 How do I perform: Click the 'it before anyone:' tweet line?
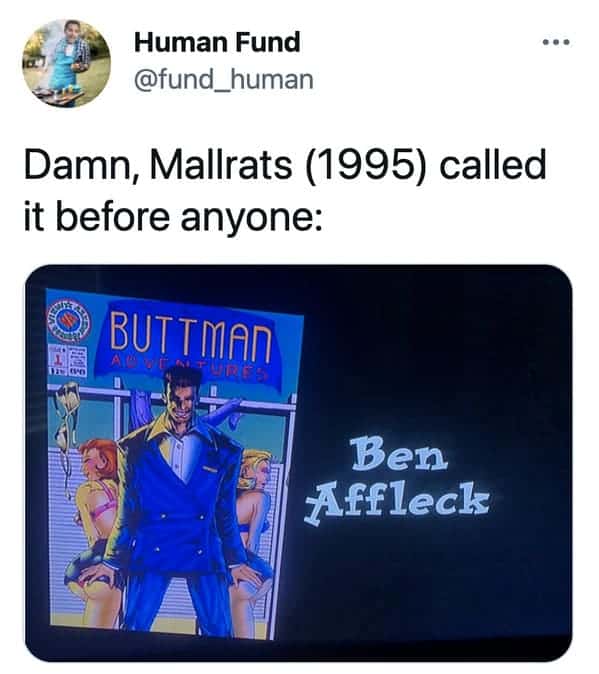173,217
